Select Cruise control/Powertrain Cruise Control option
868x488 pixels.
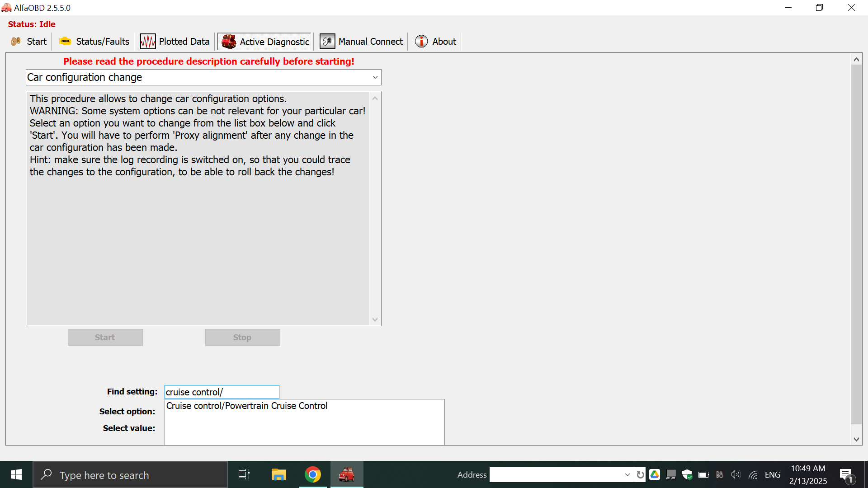[247, 406]
